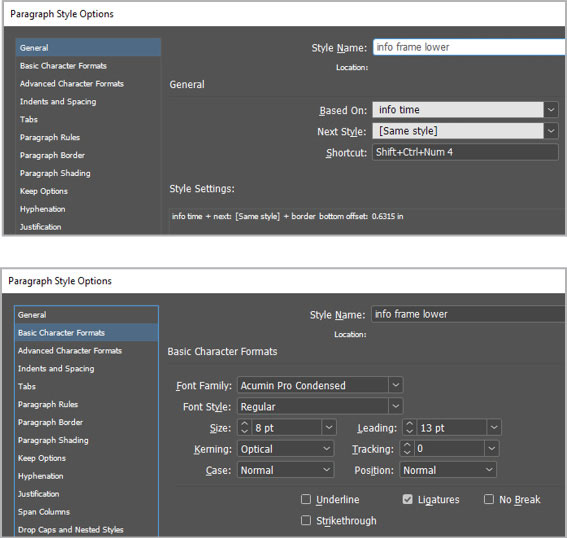
Task: Click the Shortcut field showing Shift+Ctrl+Num 4
Action: [465, 152]
